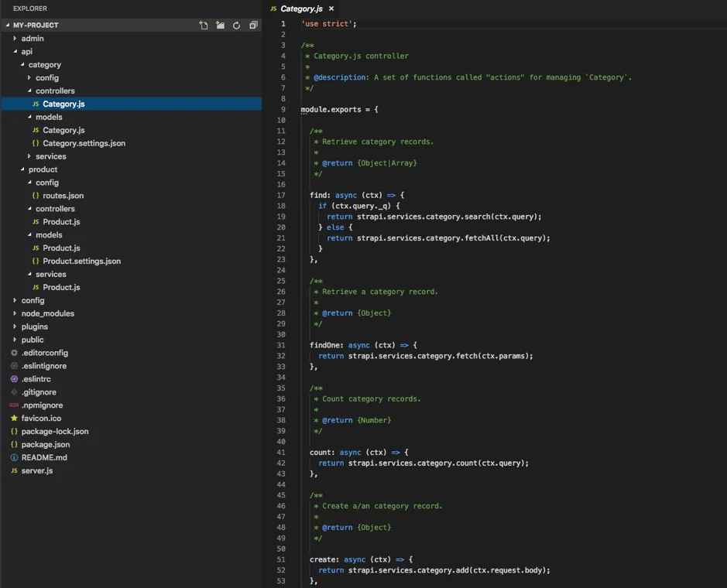
Task: Click on 'create: async (ctx)' in code
Action: pyautogui.click(x=350, y=559)
